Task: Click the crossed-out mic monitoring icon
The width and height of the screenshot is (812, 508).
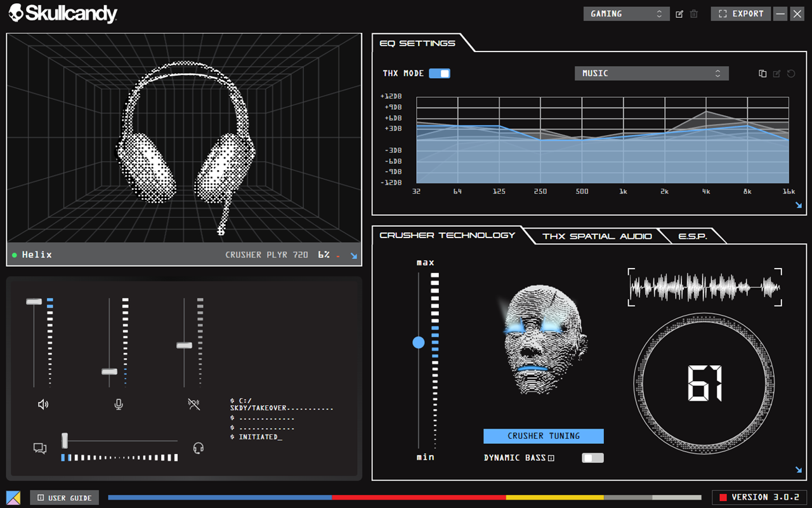Action: click(x=194, y=404)
